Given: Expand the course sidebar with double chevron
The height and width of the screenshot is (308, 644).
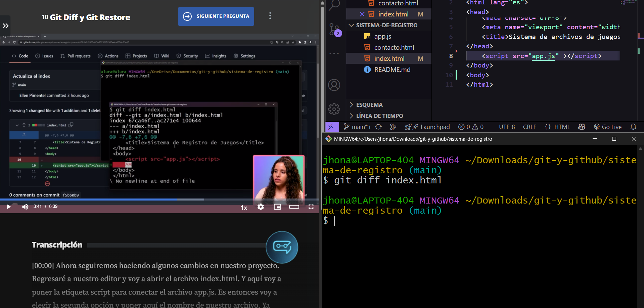Looking at the screenshot, I should 5,26.
